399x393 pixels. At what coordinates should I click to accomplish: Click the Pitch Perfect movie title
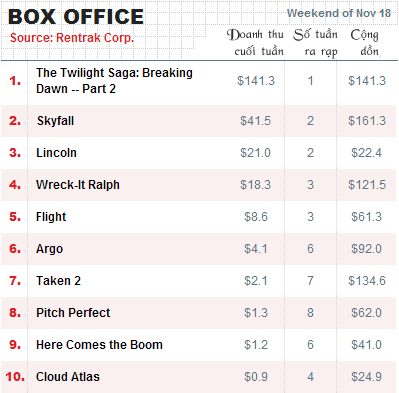pos(73,313)
